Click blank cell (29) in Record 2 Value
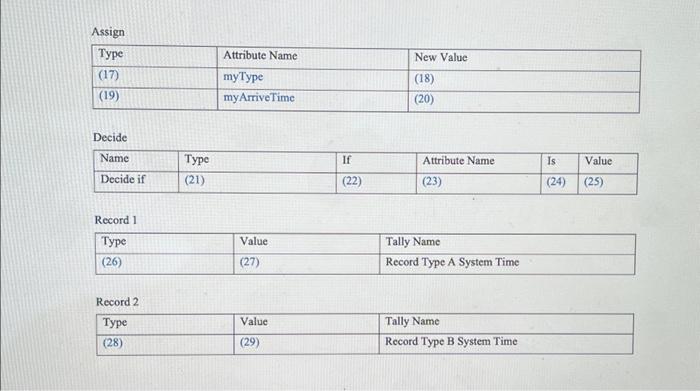Screen dimensions: 700x391 306,344
